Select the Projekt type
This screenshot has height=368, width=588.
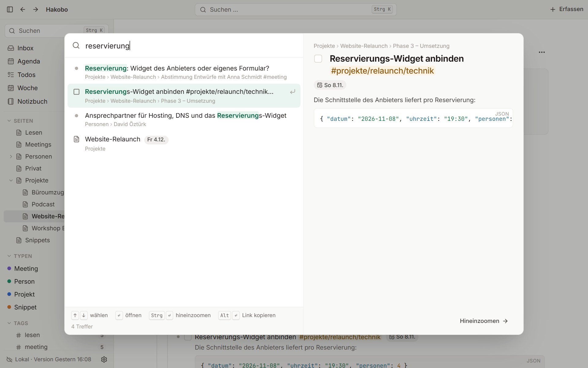click(24, 294)
